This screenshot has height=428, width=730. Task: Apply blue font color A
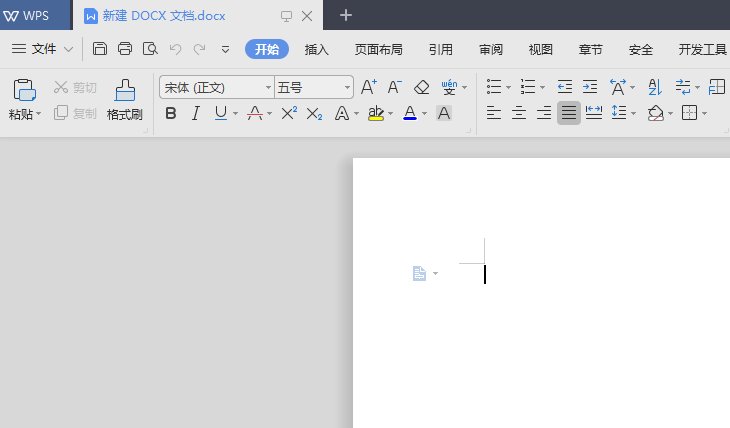(x=410, y=113)
